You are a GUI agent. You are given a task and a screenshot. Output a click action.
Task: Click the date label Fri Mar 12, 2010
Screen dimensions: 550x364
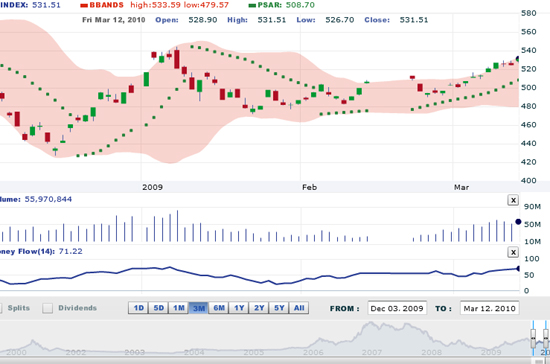pos(114,20)
